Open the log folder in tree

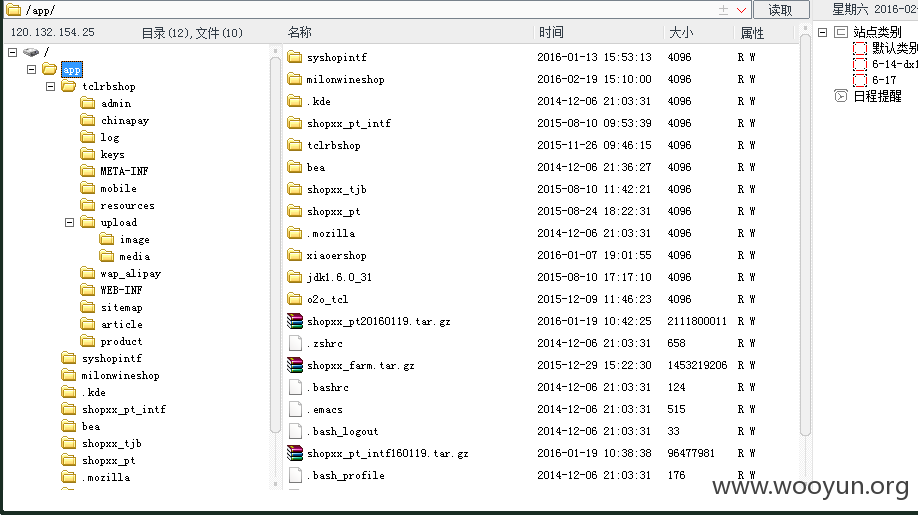109,138
